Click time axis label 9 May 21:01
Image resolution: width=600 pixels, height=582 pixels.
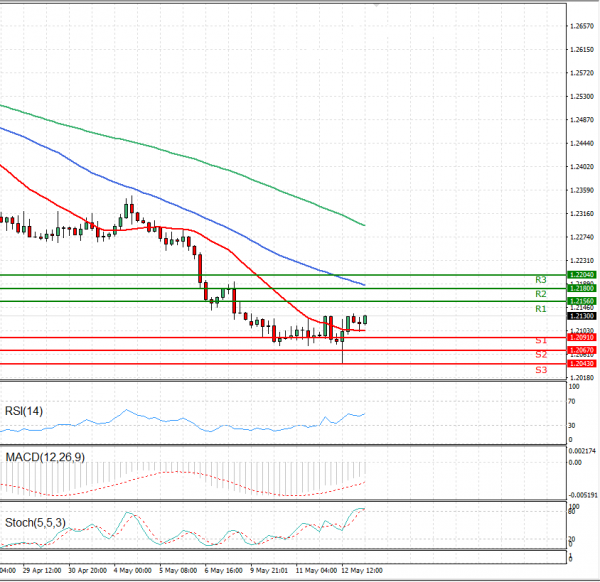[269, 571]
